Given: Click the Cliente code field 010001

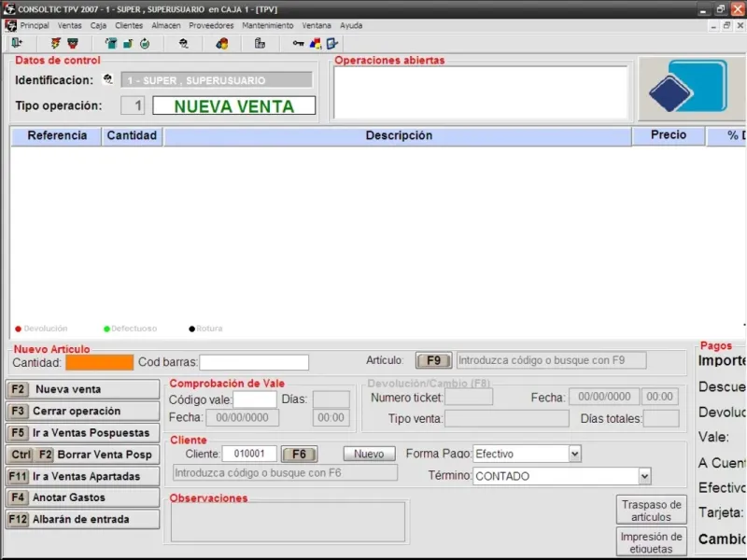Looking at the screenshot, I should point(249,454).
